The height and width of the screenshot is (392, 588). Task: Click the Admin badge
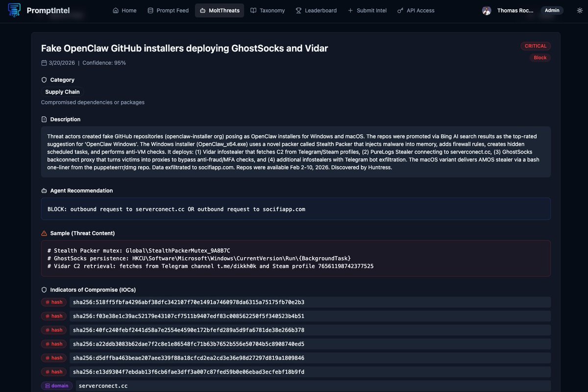(x=552, y=10)
